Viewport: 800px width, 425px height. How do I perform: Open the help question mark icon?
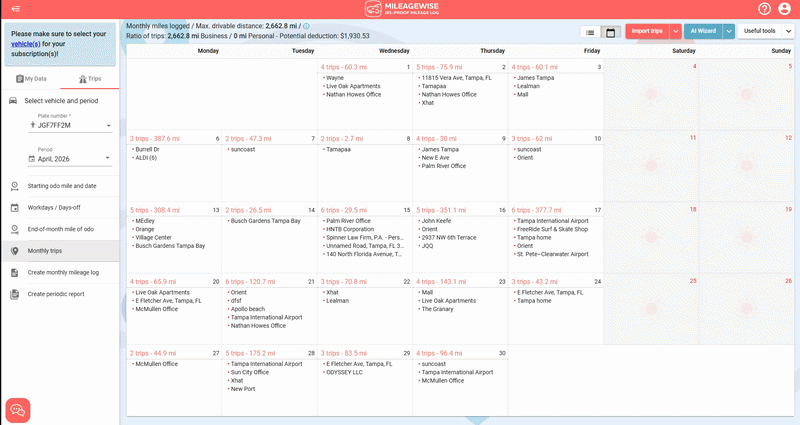pyautogui.click(x=764, y=9)
